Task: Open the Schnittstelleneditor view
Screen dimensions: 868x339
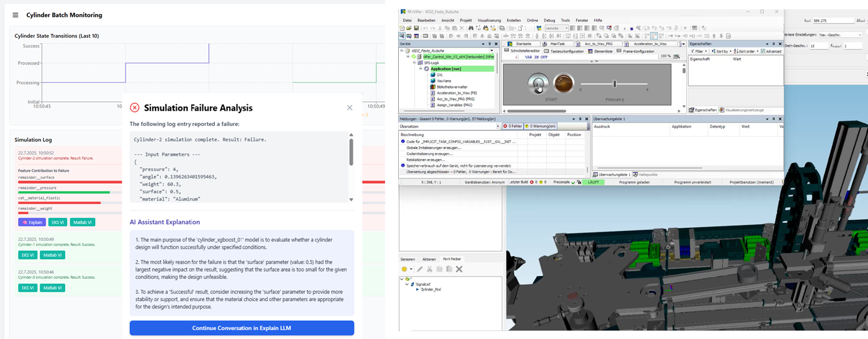Action: tap(522, 51)
